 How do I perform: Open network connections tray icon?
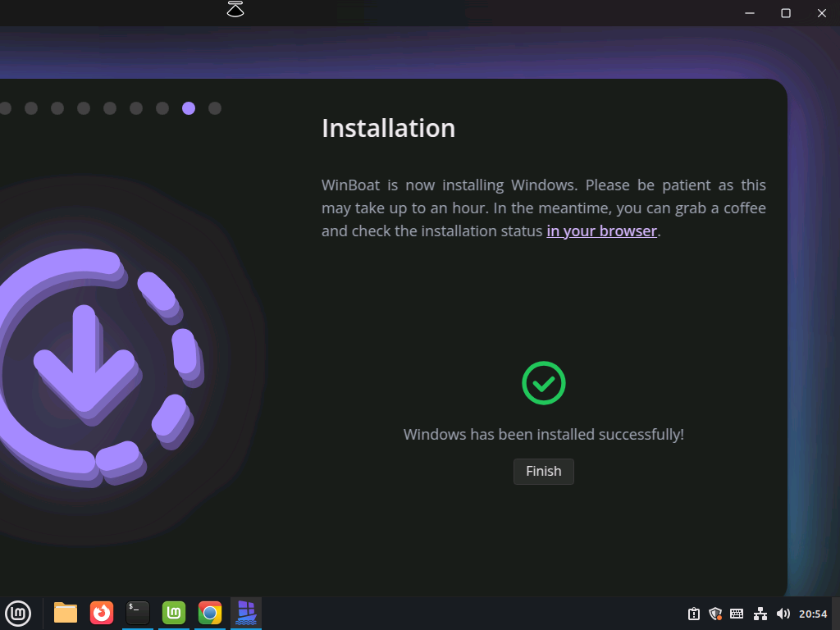tap(760, 614)
